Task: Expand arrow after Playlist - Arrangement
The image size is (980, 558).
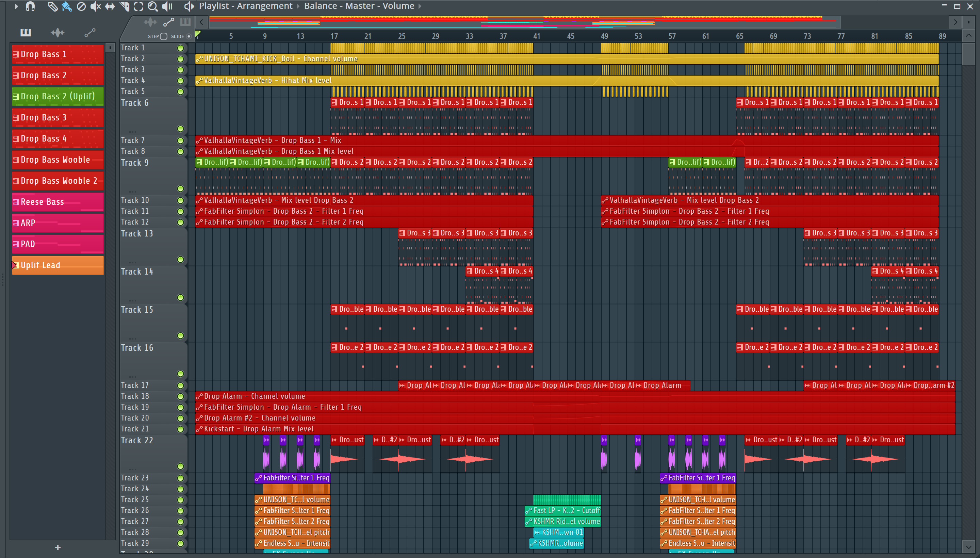Action: (298, 6)
